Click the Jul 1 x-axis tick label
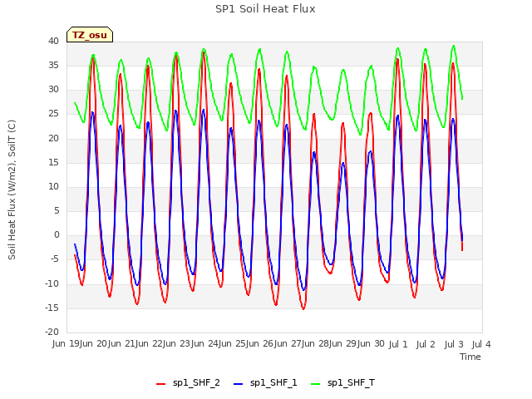The height and width of the screenshot is (399, 532). [398, 344]
